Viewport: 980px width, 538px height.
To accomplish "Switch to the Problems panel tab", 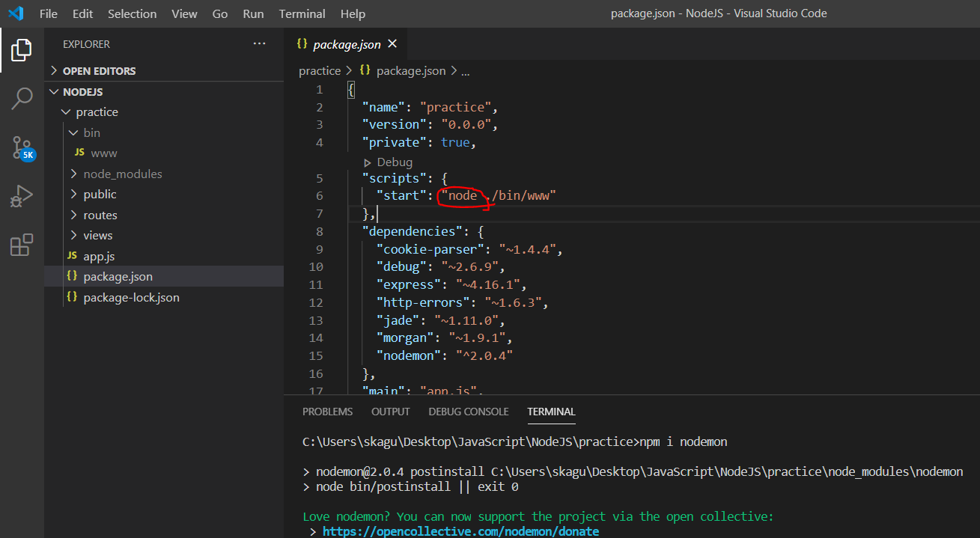I will [x=327, y=412].
